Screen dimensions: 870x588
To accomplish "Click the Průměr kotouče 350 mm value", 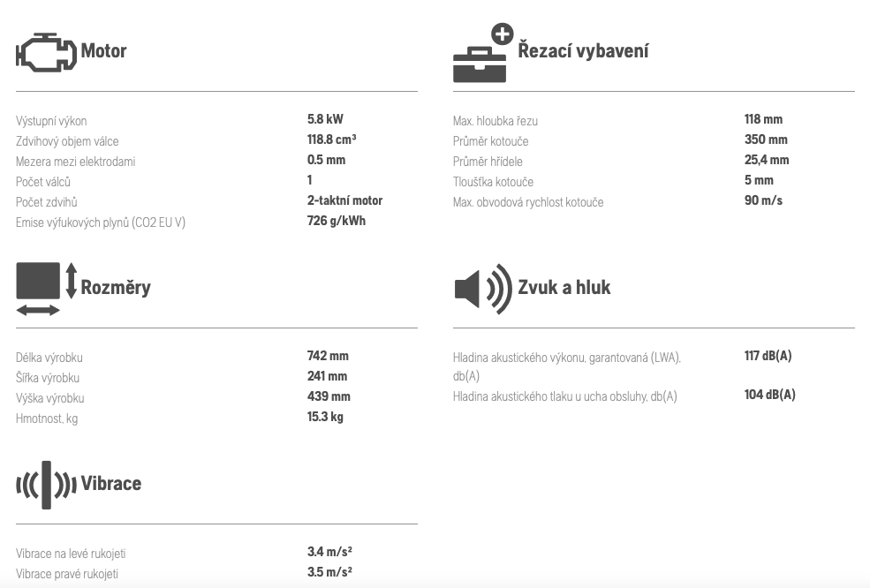I will point(766,139).
